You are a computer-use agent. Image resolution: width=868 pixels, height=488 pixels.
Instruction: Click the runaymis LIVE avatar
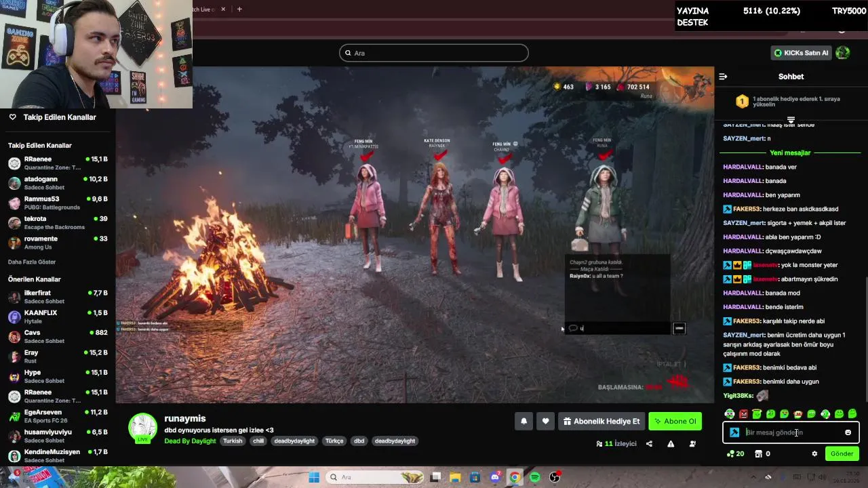[143, 428]
